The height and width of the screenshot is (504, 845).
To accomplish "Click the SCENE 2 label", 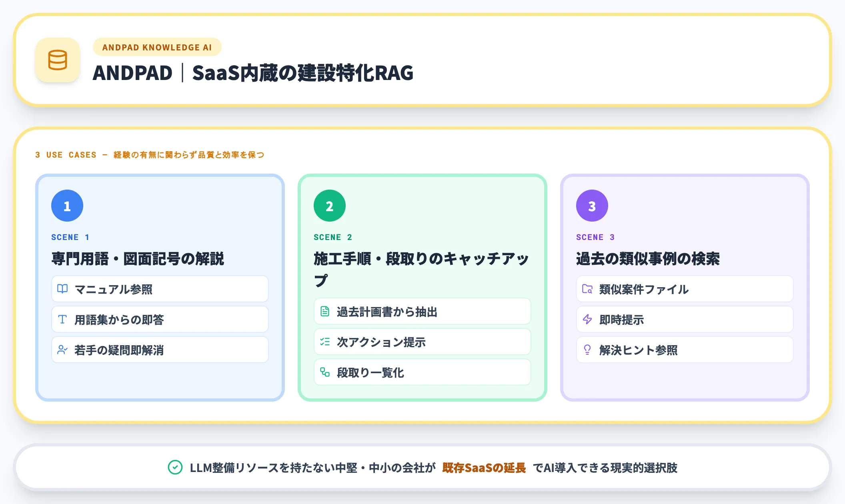I will click(333, 237).
